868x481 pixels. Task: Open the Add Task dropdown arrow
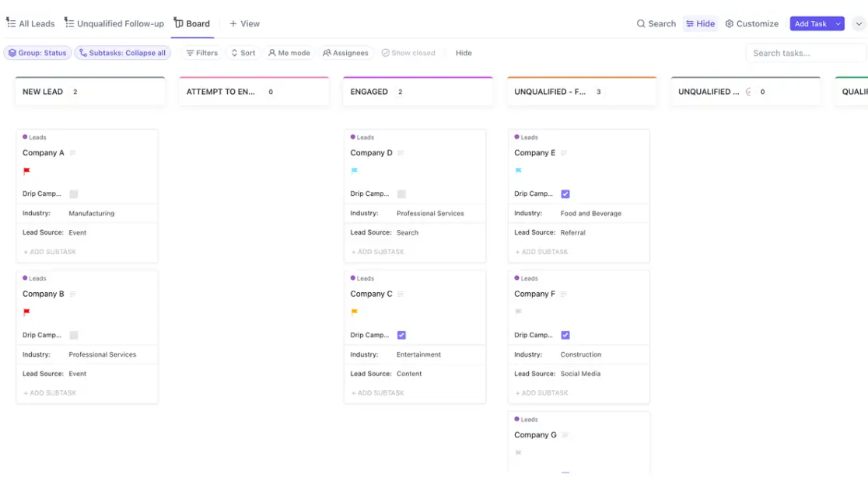point(838,24)
